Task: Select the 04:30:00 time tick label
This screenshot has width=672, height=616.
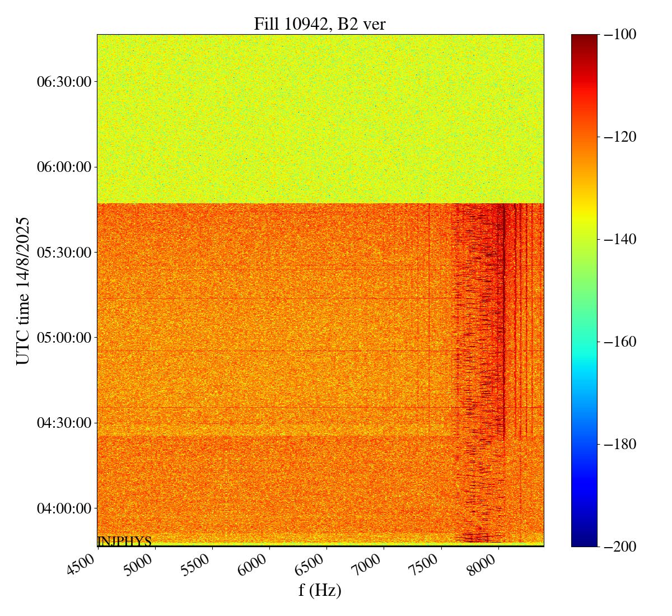Action: pyautogui.click(x=64, y=423)
